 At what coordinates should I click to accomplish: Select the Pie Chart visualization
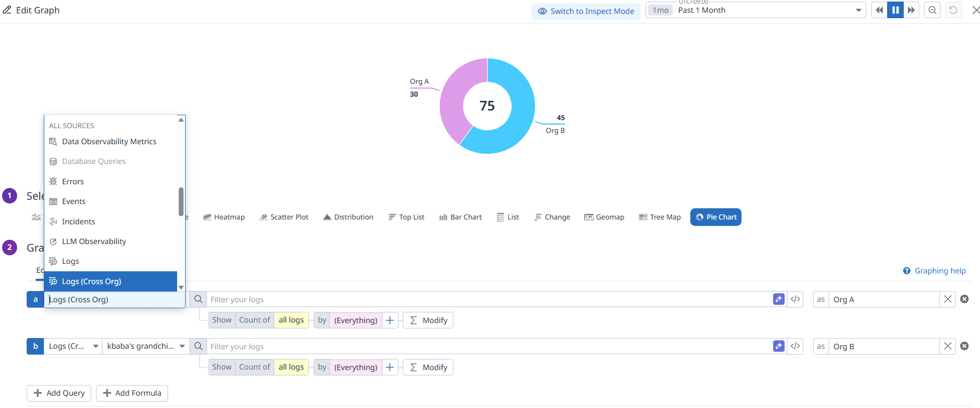pyautogui.click(x=715, y=217)
